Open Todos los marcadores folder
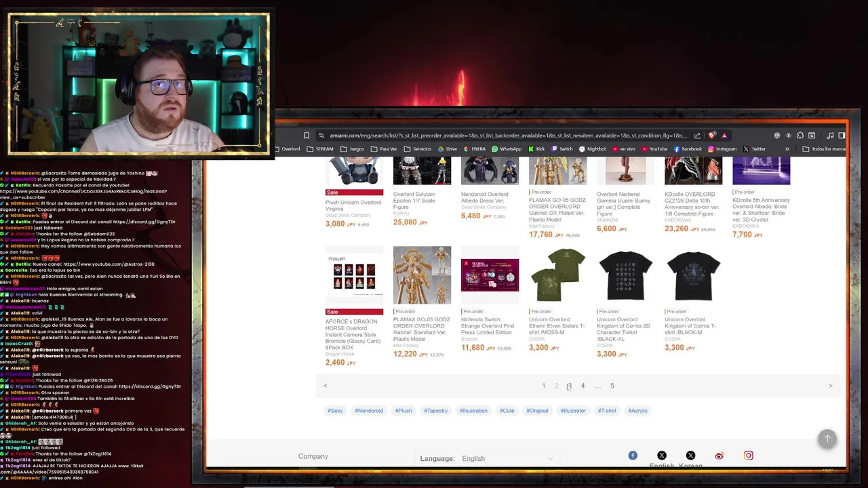The width and height of the screenshot is (868, 488). tap(824, 149)
